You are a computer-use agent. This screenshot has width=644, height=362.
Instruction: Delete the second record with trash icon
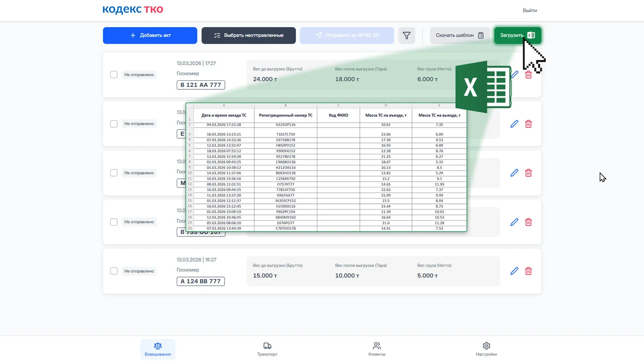(x=528, y=124)
